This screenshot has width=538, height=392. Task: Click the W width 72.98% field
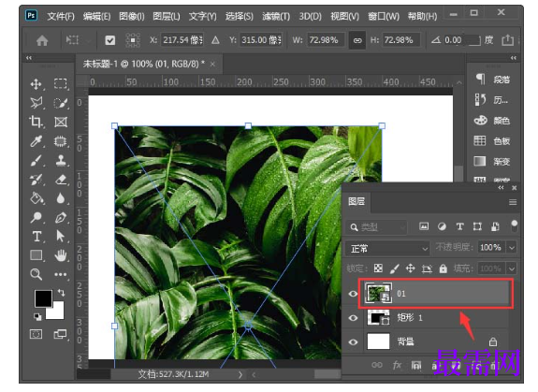(326, 40)
